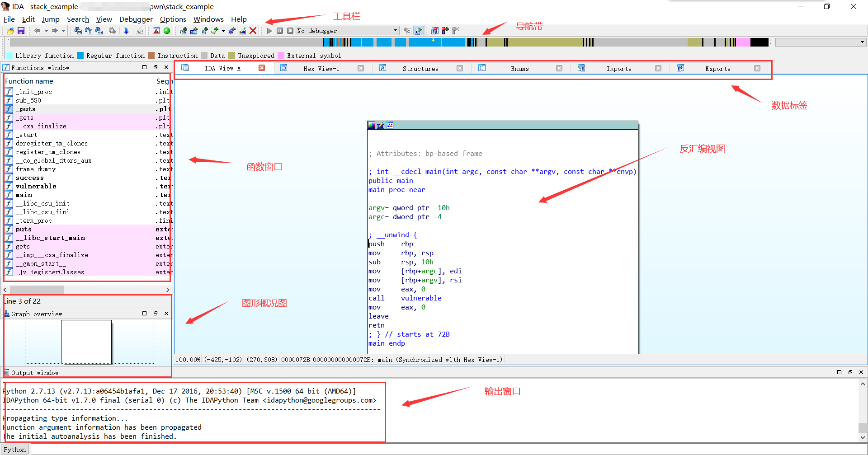Click the breakpoint list toolbar icon
Image resolution: width=868 pixels, height=455 pixels.
[x=434, y=31]
